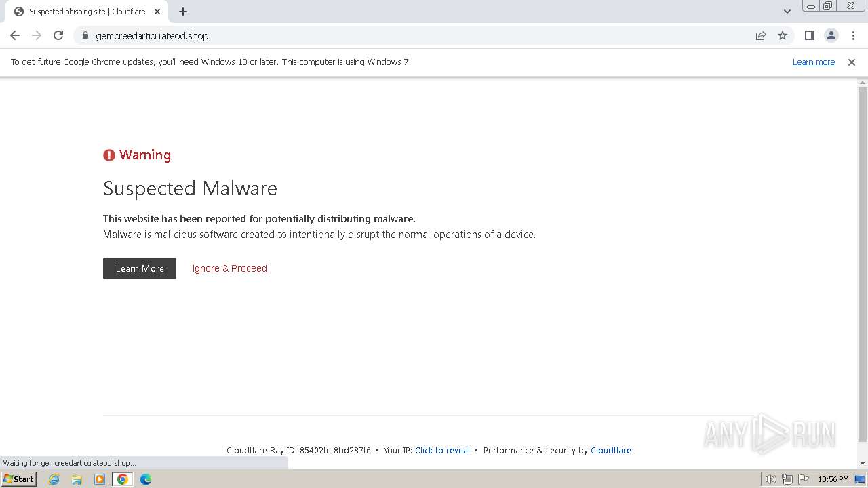
Task: Bookmark this tab with star icon
Action: point(783,35)
